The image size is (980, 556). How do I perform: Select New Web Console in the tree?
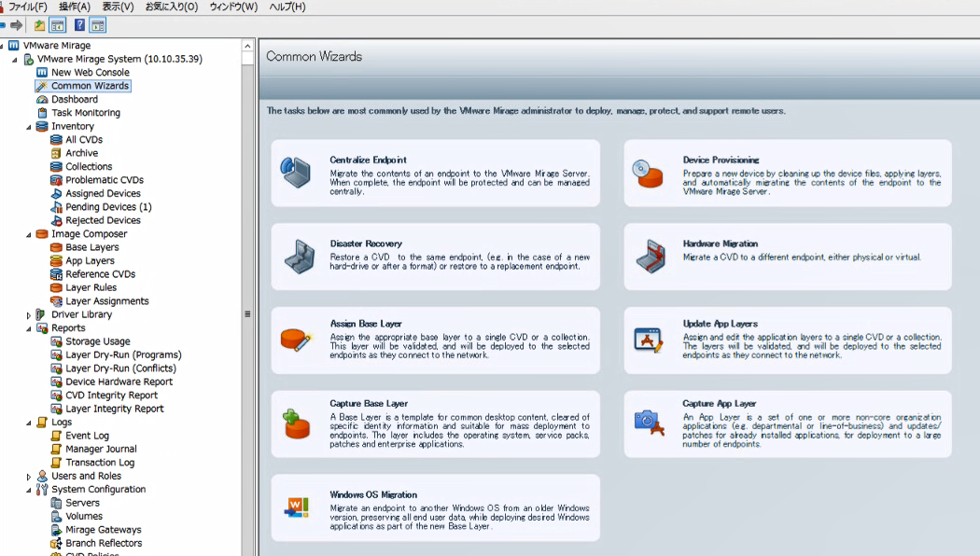click(90, 73)
